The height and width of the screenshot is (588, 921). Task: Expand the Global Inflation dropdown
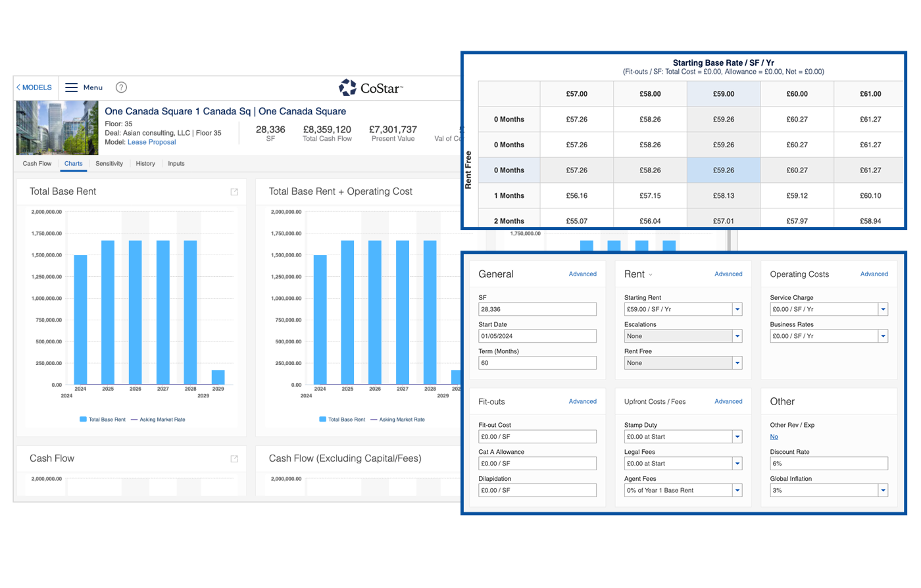tap(882, 491)
